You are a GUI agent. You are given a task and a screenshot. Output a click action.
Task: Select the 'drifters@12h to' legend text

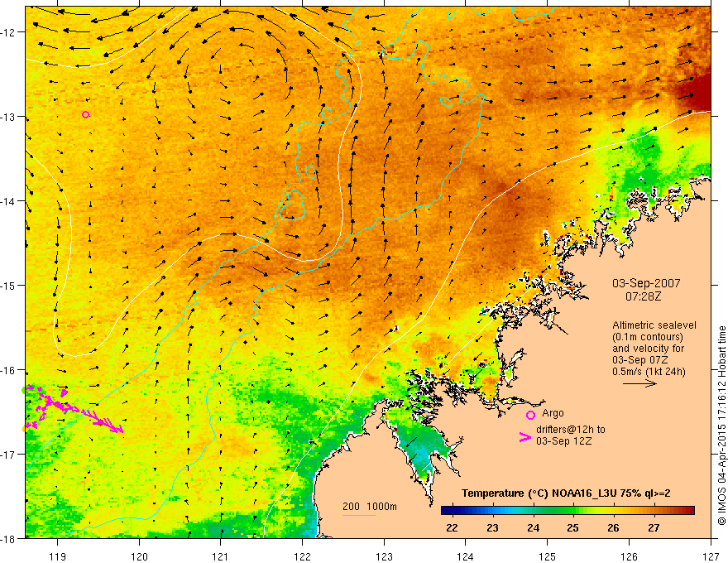point(571,430)
